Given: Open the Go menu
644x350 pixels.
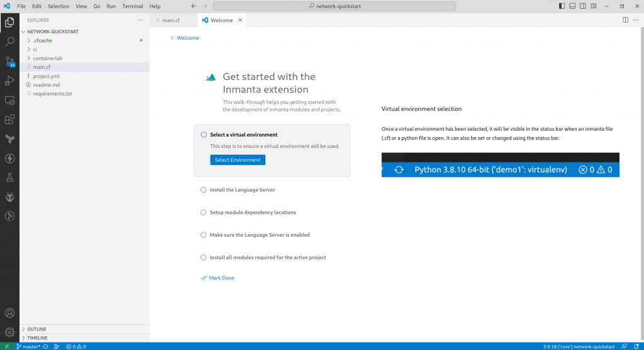Looking at the screenshot, I should coord(96,6).
